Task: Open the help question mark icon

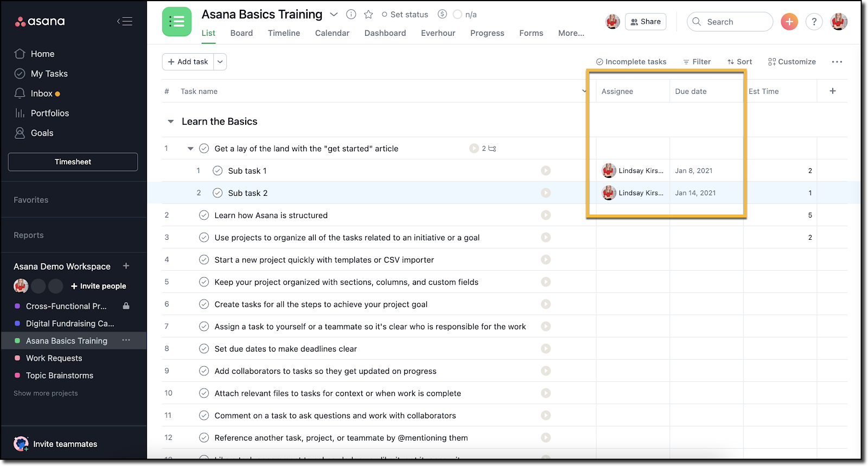Action: [814, 22]
